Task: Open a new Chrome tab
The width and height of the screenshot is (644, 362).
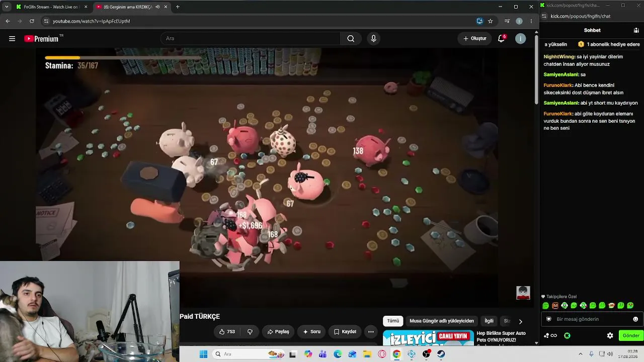Action: tap(178, 7)
